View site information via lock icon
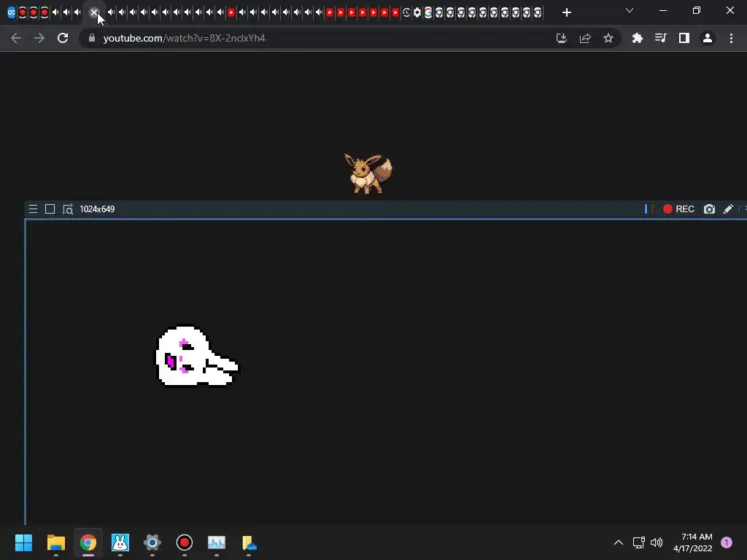The width and height of the screenshot is (747, 560). [92, 38]
